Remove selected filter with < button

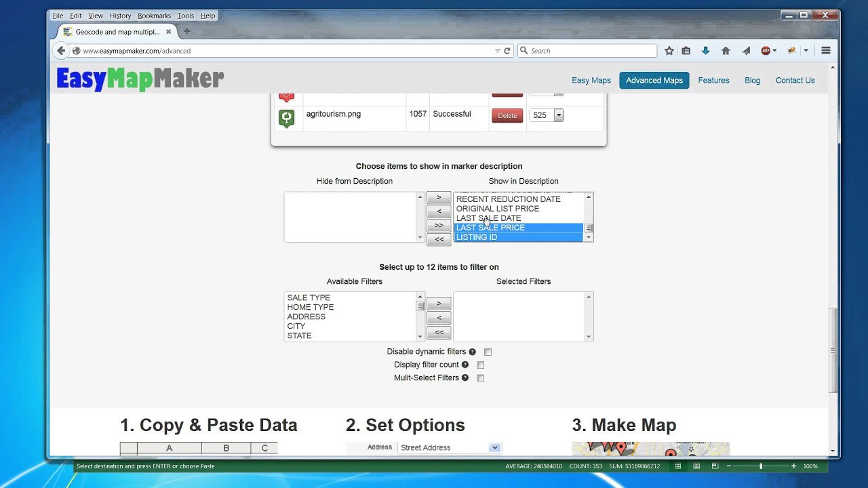point(439,318)
